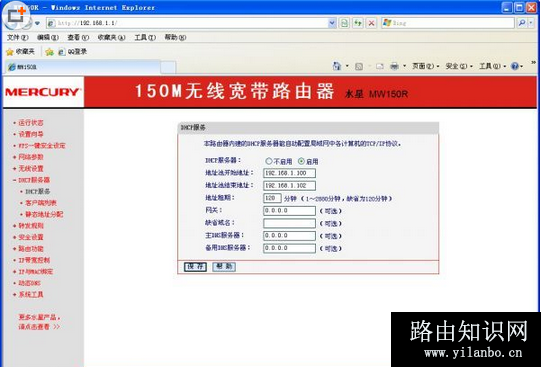Click the compatibility view icon in address bar
This screenshot has height=367, width=541.
[344, 23]
